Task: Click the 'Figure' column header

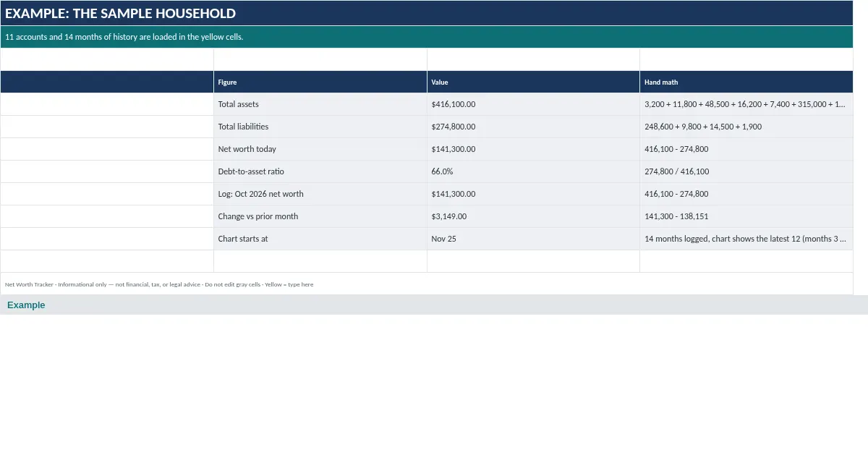Action: (320, 82)
